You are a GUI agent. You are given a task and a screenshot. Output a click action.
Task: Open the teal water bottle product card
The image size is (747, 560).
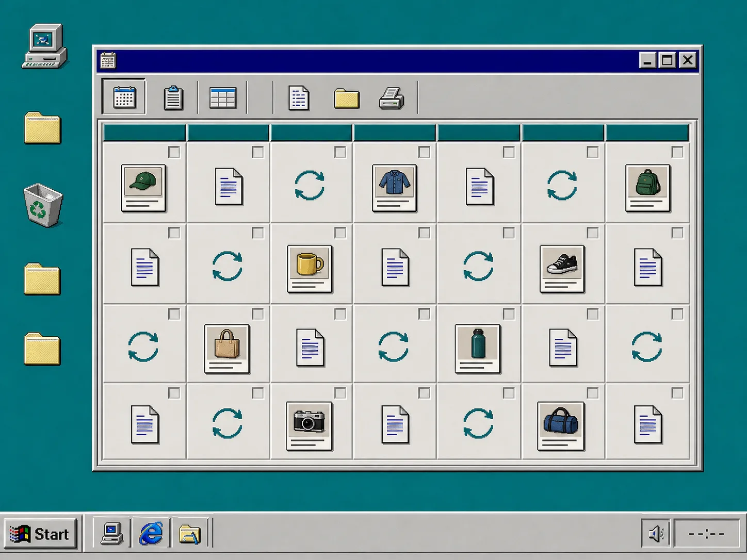point(478,349)
